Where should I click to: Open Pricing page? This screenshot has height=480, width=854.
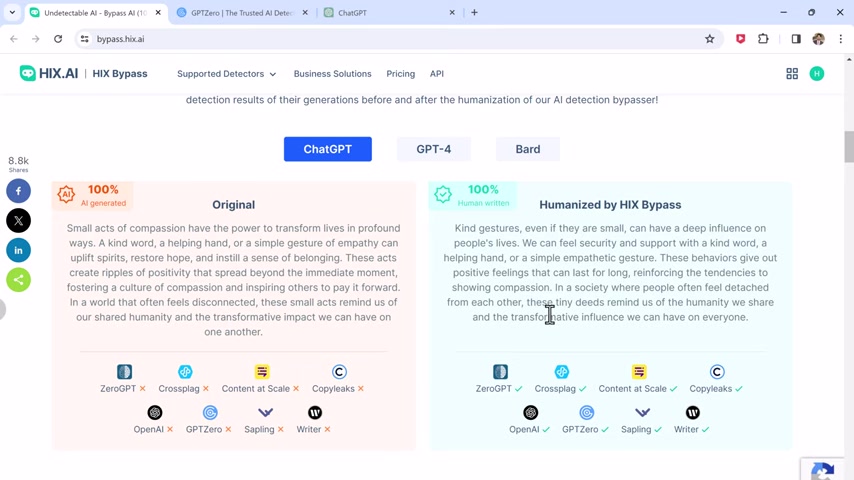(x=400, y=74)
